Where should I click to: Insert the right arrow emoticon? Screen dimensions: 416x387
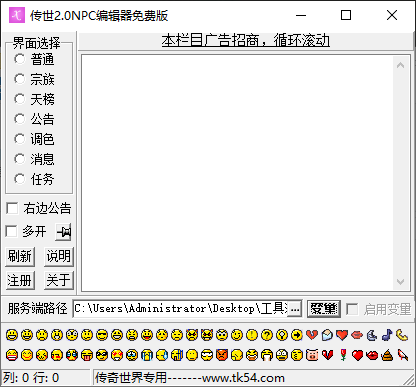click(x=297, y=335)
